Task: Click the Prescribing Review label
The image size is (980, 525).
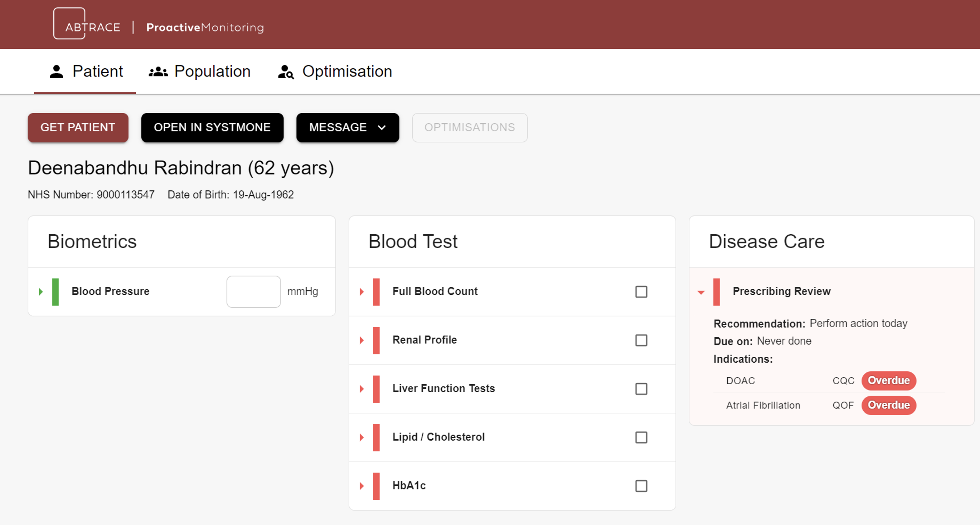Action: 781,291
